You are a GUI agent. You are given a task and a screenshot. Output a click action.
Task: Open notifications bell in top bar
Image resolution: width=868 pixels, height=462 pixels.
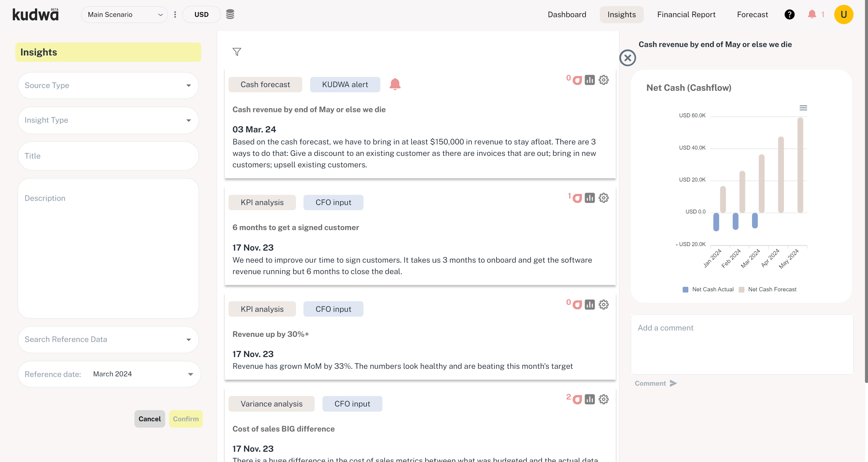[x=812, y=14]
